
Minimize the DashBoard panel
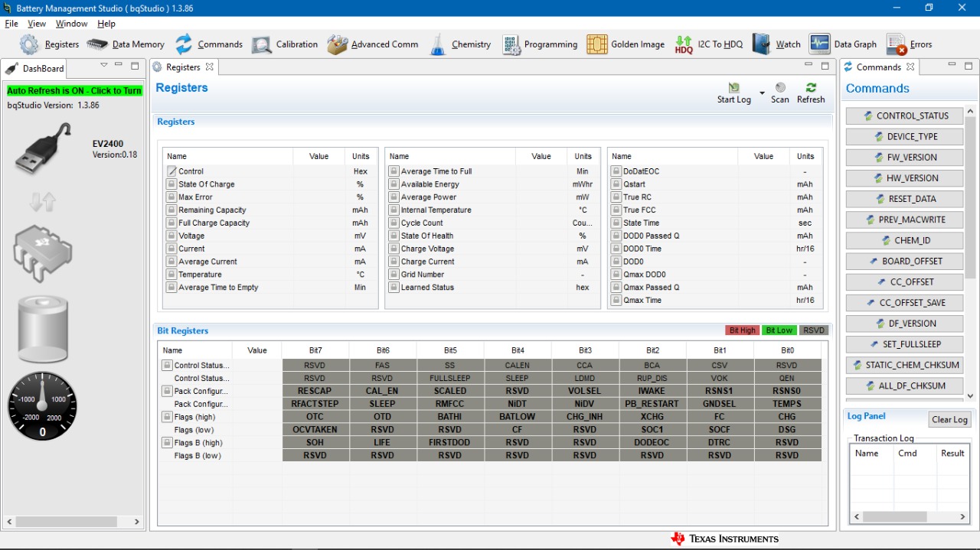point(118,66)
